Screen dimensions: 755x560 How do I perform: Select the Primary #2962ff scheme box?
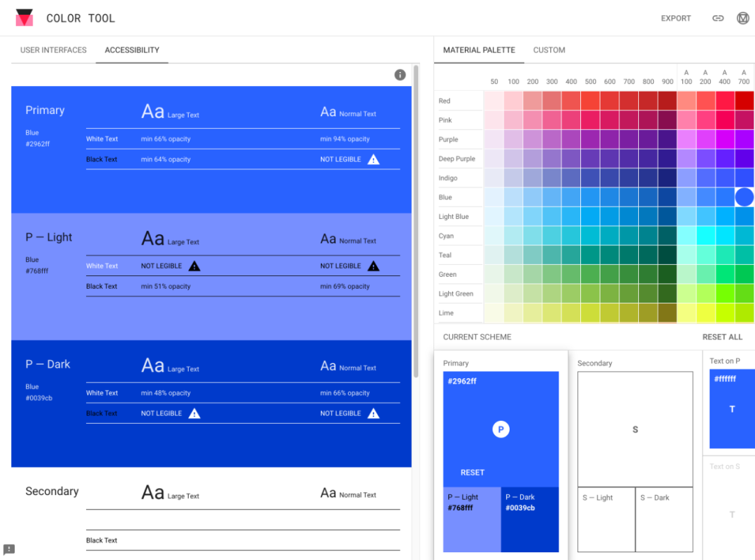pos(501,429)
